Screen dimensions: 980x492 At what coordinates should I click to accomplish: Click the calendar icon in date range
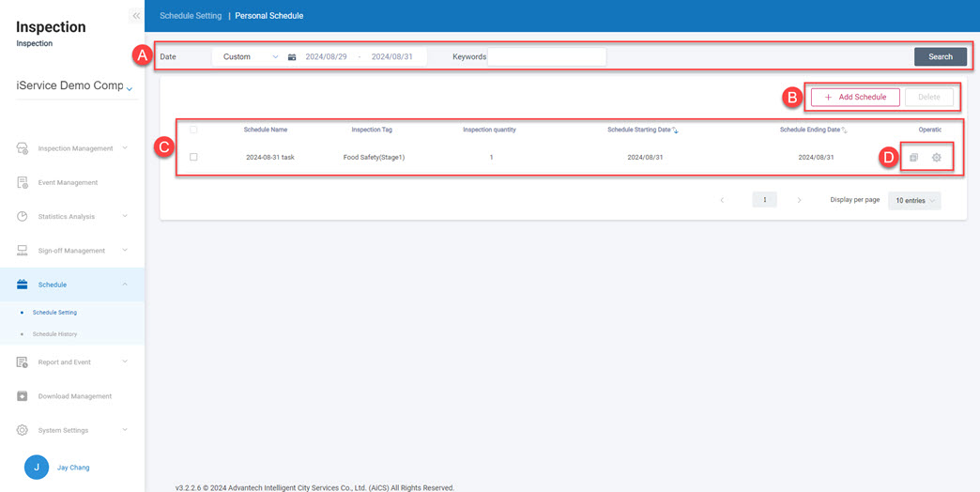(292, 57)
